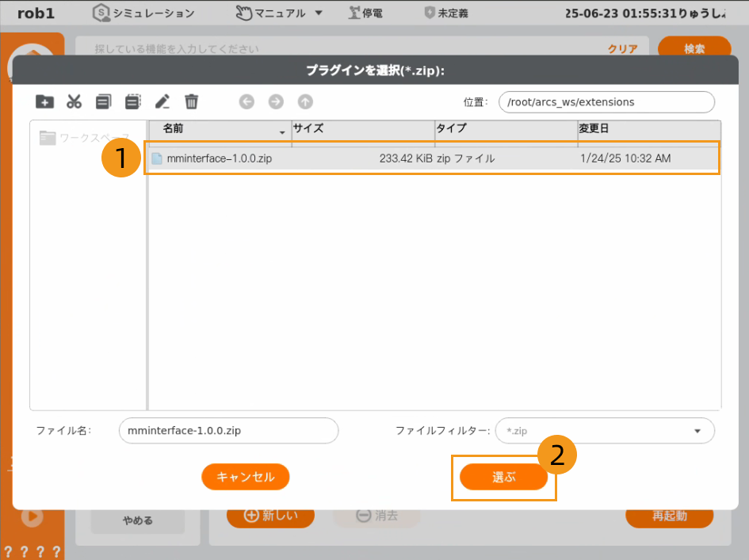
Task: Click the ファイル名 input field
Action: (x=228, y=431)
